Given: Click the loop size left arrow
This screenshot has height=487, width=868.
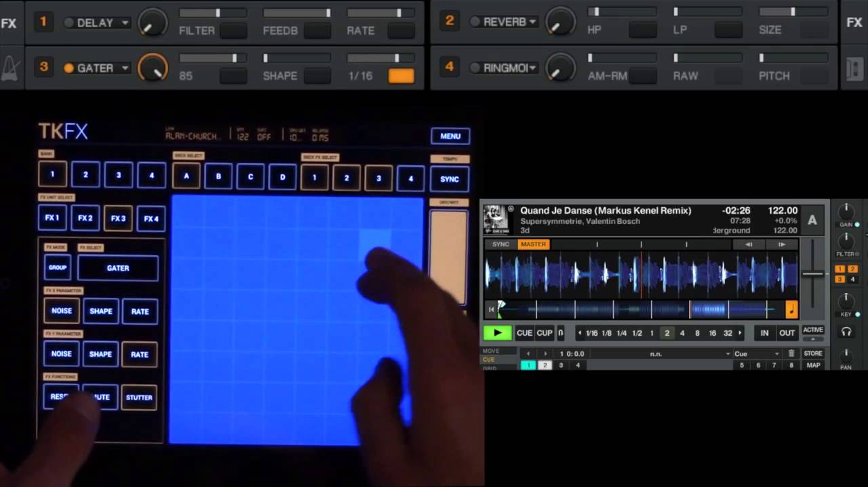Looking at the screenshot, I should click(x=579, y=333).
